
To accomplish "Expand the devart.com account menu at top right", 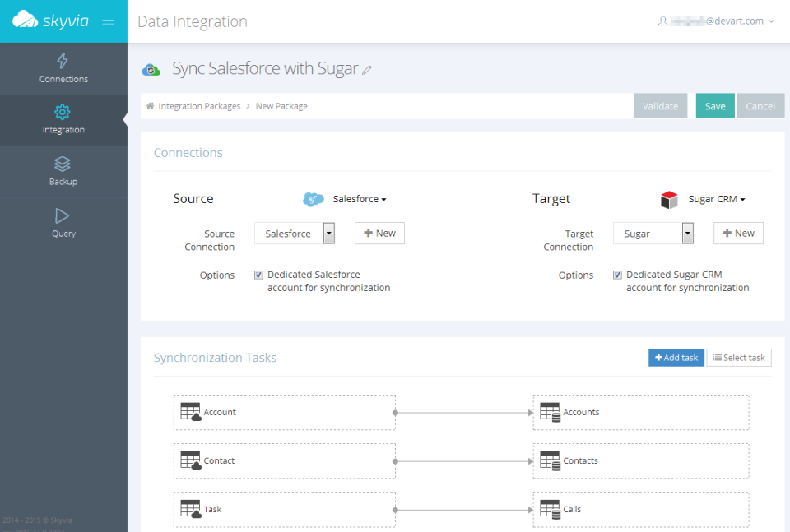I will (717, 21).
